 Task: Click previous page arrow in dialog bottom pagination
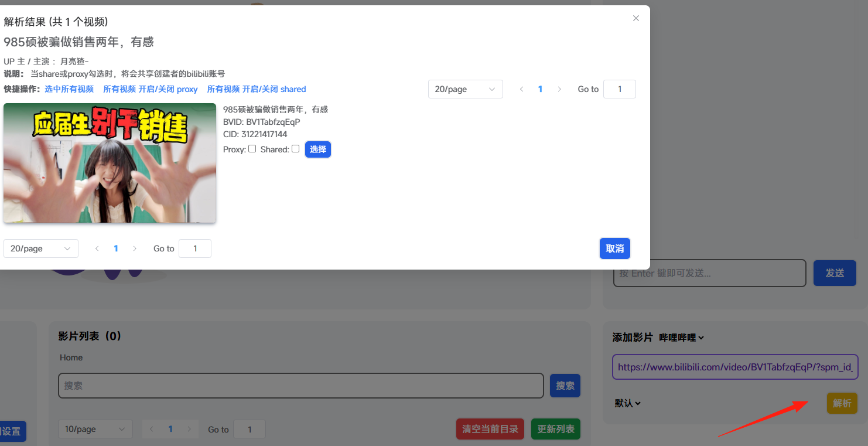click(97, 248)
